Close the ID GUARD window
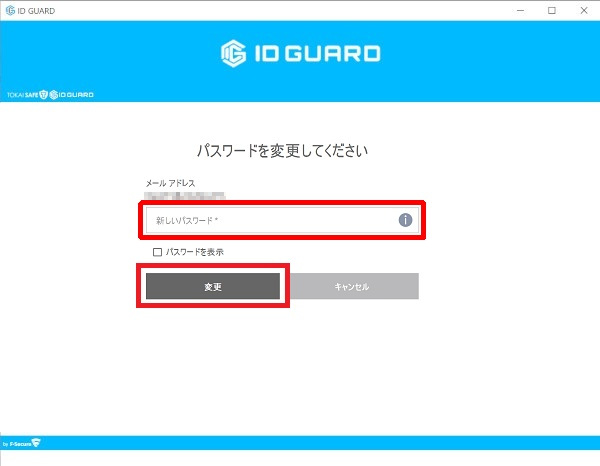The height and width of the screenshot is (466, 600). pos(584,11)
